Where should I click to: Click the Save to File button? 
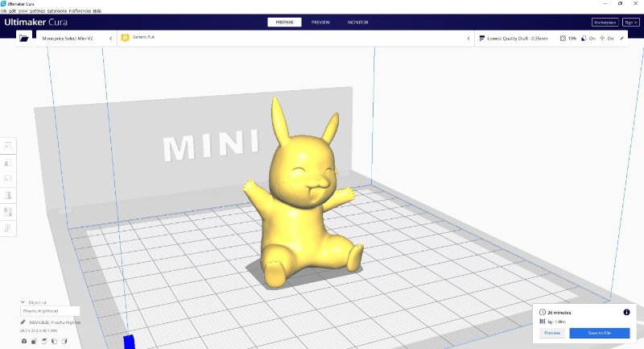[x=599, y=333]
